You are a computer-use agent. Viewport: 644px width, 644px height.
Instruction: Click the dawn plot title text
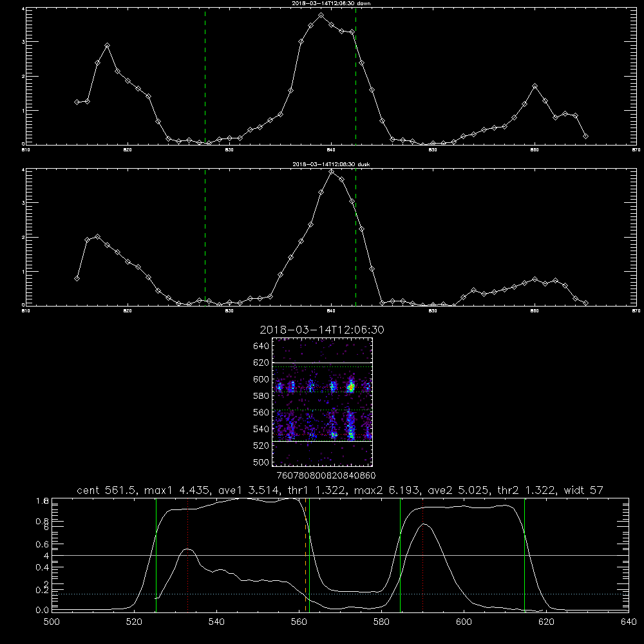[331, 3]
